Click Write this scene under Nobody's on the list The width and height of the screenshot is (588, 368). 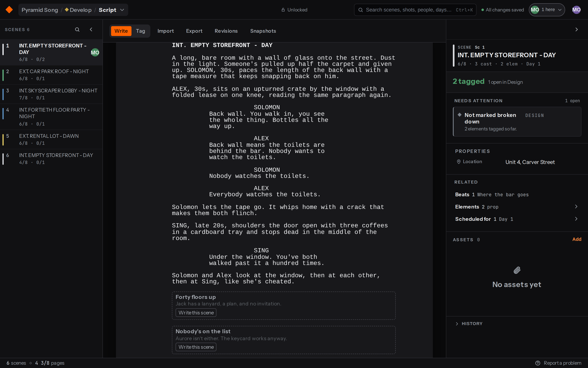point(196,347)
